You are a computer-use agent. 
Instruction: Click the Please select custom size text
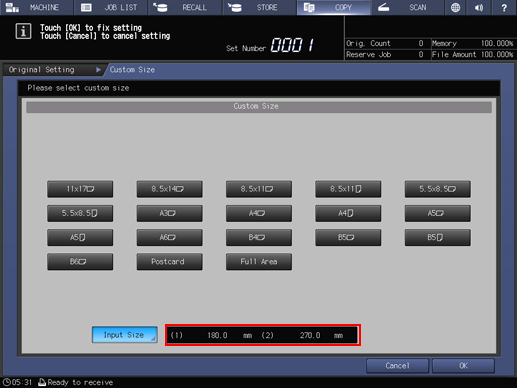coord(78,88)
